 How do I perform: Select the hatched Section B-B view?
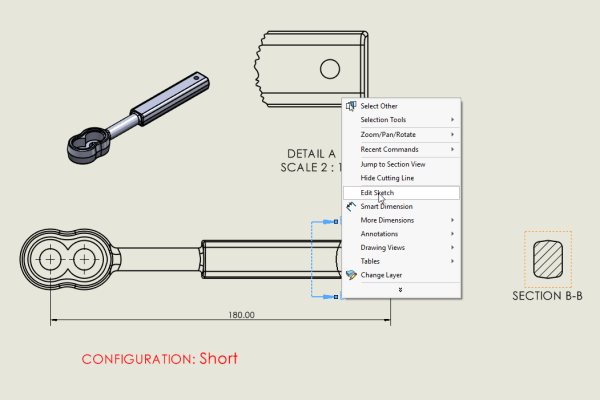[548, 259]
